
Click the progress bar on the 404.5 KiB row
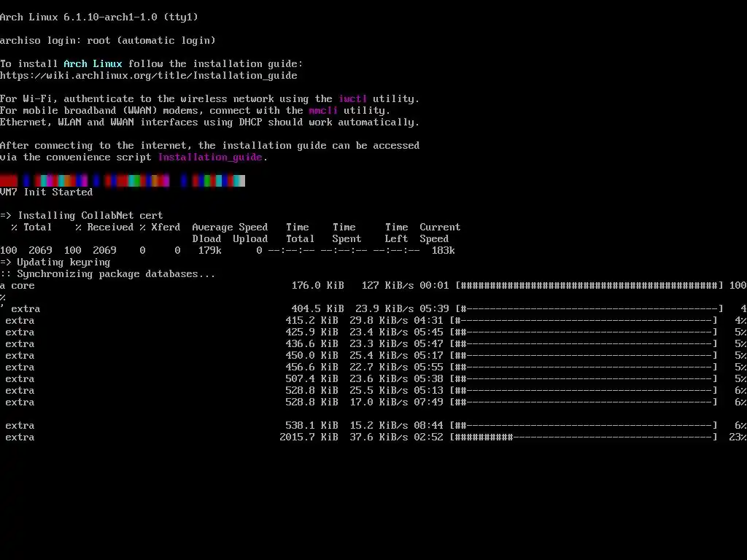(x=589, y=308)
